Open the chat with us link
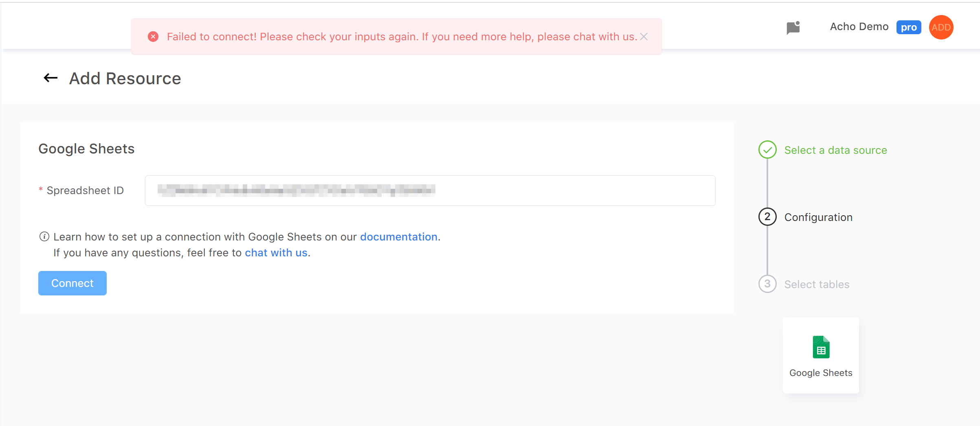Viewport: 980px width, 426px height. pyautogui.click(x=276, y=253)
